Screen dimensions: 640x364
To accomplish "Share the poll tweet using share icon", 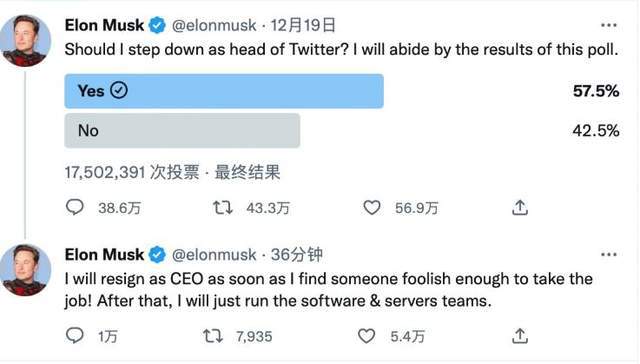I will [520, 207].
